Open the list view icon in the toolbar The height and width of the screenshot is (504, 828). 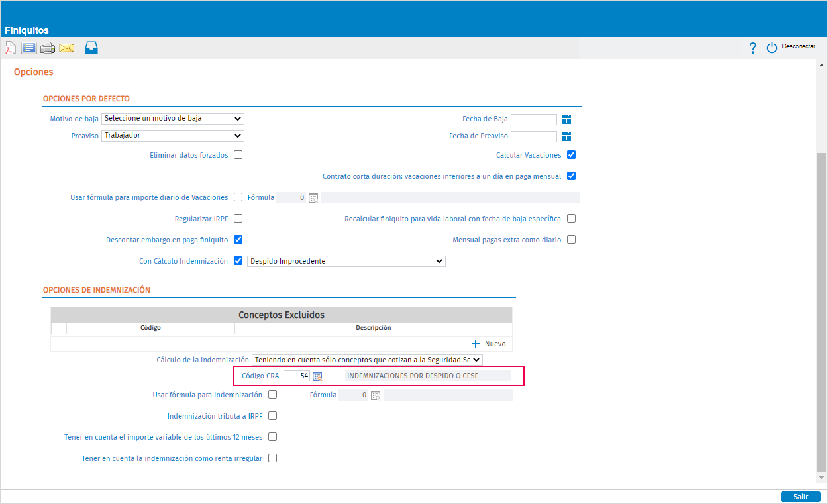[x=28, y=48]
